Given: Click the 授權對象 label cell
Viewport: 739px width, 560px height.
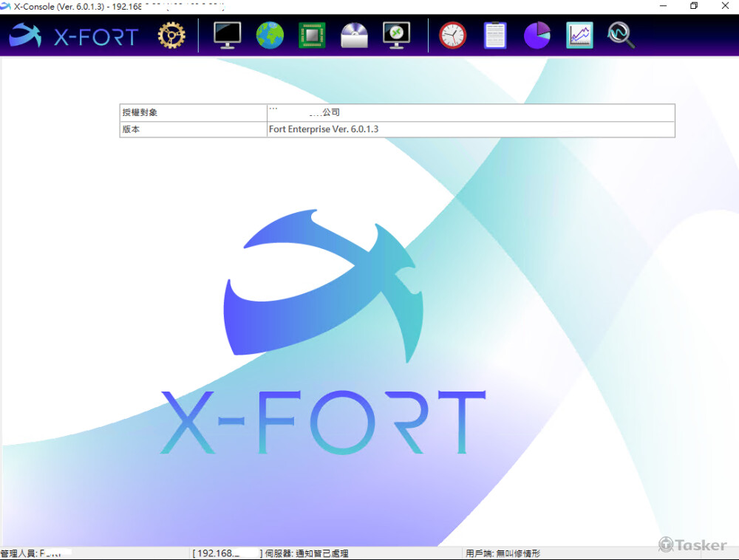Looking at the screenshot, I should 193,112.
